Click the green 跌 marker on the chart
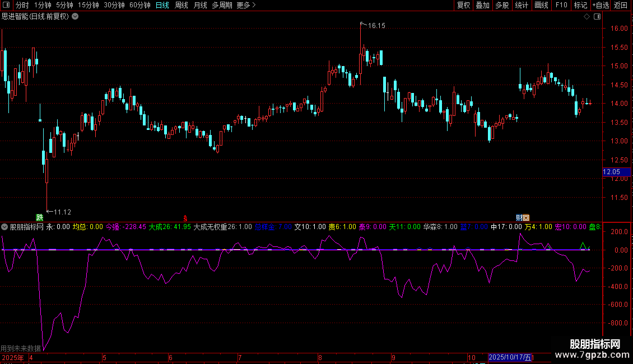The width and height of the screenshot is (633, 364). (x=40, y=217)
